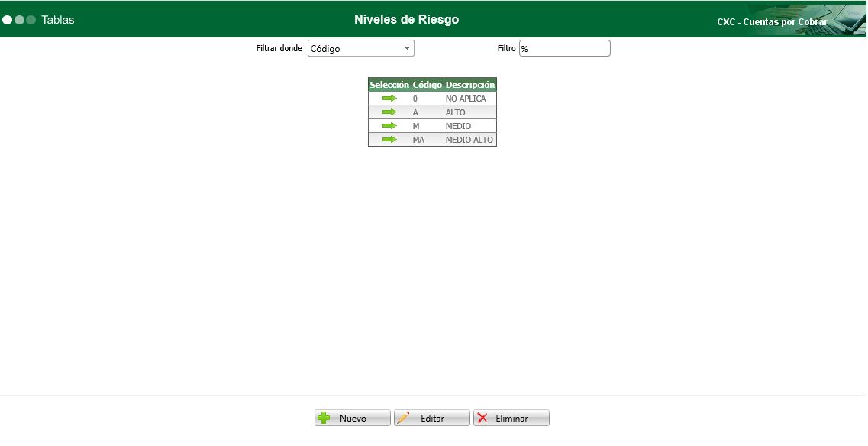Click the green plus icon on Nuevo
This screenshot has width=868, height=446.
[x=324, y=418]
